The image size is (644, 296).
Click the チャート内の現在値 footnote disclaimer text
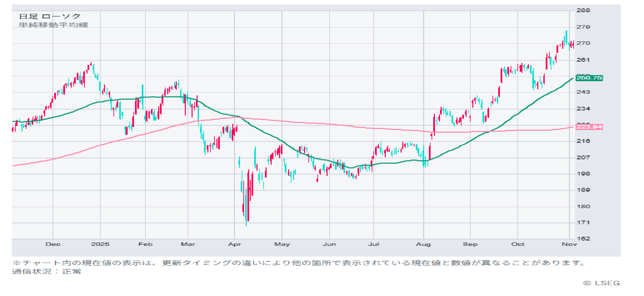coord(298,263)
